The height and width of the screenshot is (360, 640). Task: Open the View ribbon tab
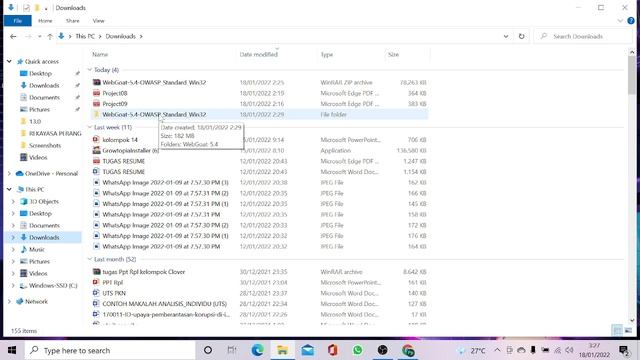point(98,21)
